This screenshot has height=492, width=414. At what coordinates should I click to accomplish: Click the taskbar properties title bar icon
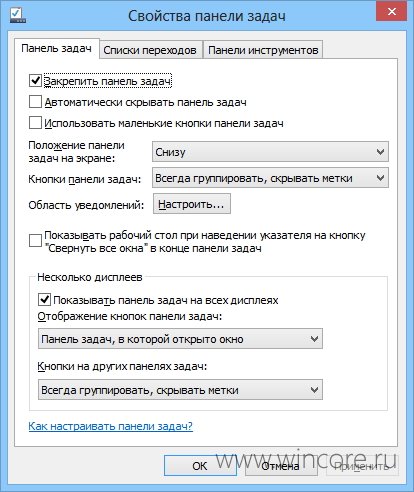18,15
